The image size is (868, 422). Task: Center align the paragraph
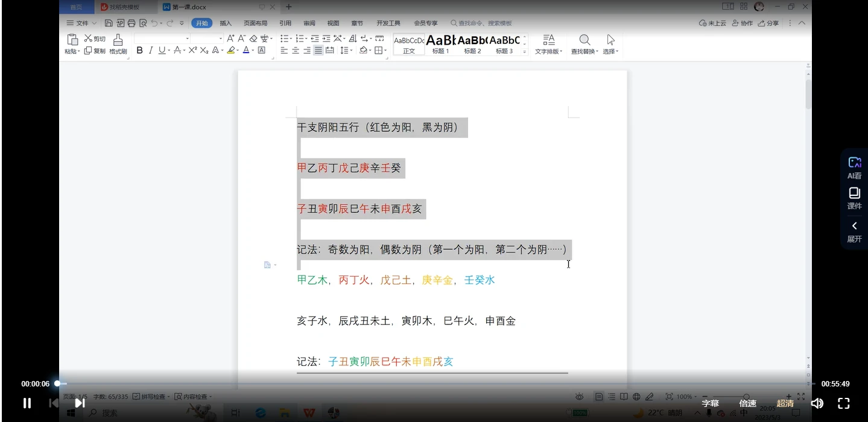[296, 51]
